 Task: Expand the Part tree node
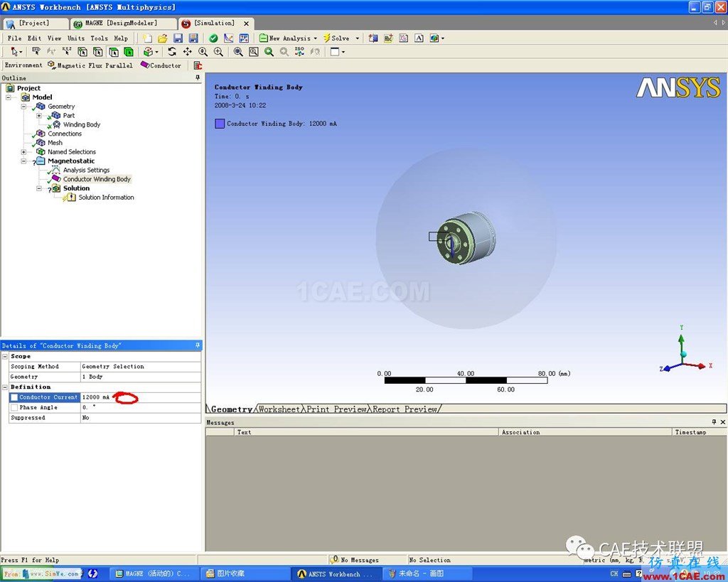click(39, 116)
